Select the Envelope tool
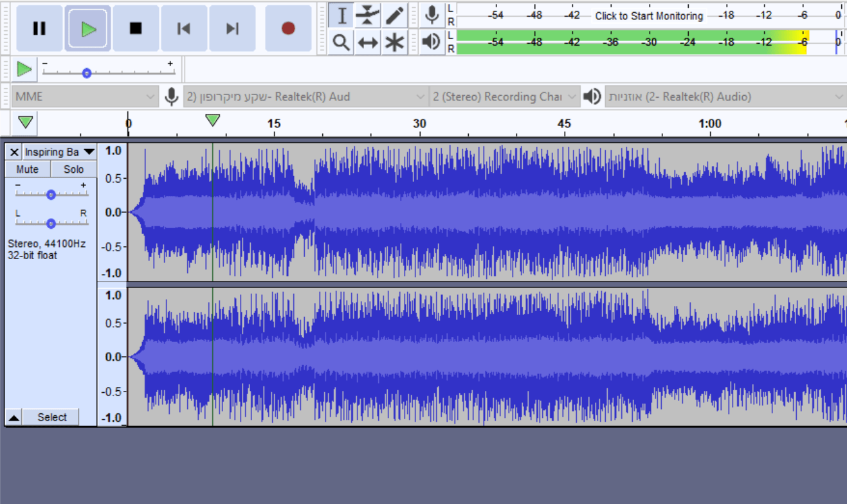847x504 pixels. 367,15
